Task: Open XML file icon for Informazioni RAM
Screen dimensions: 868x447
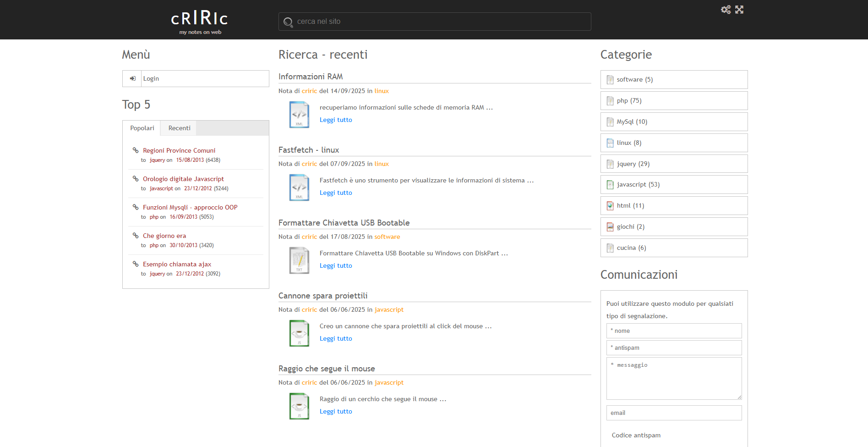Action: tap(299, 115)
